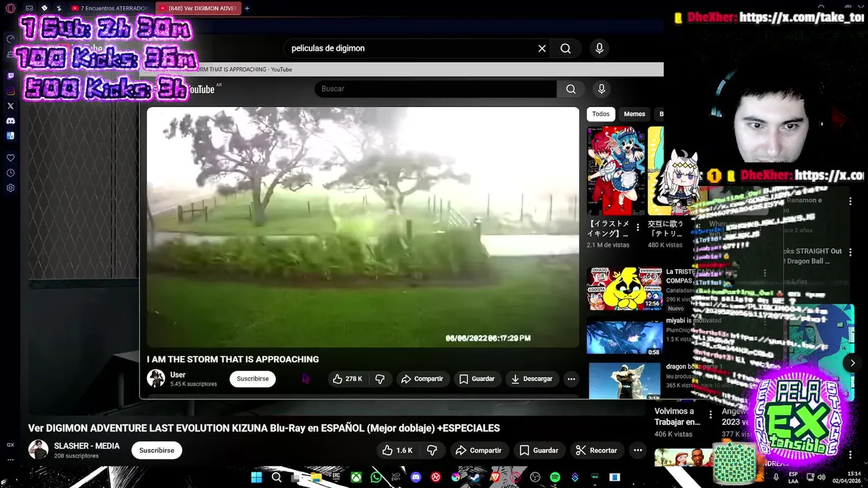Open options menu for 'Volvimos a Trabajar en...'
Screen dimensions: 868x488
(x=711, y=415)
